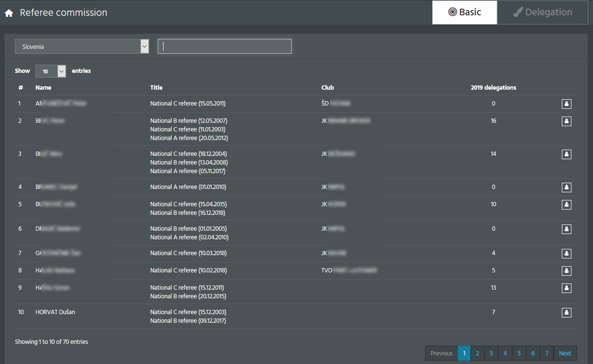Viewport: 593px width, 364px height.
Task: Open profile icon for row 7
Action: pyautogui.click(x=566, y=253)
